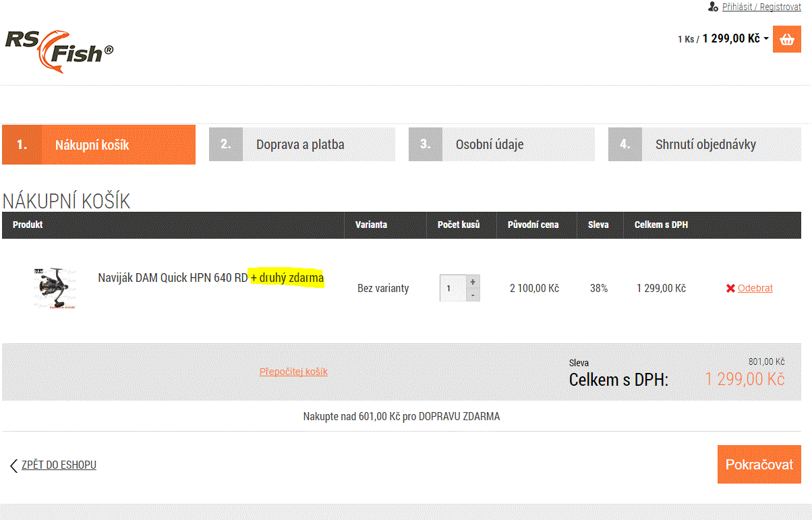Click the Varianta column header

(x=372, y=225)
